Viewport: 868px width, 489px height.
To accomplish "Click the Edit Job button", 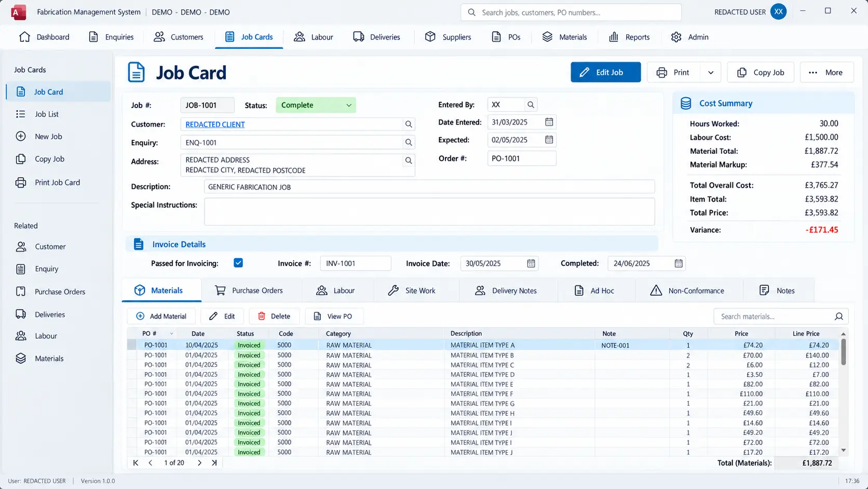I will [x=606, y=72].
